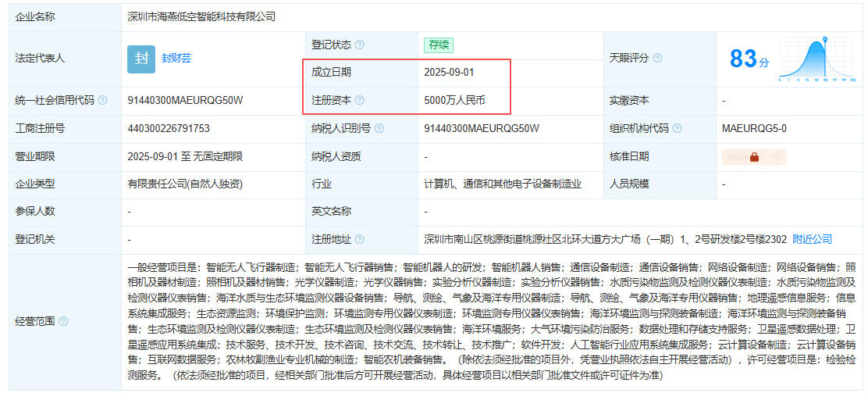
Task: Click the help icon beside 注册地址
Action: [x=360, y=239]
